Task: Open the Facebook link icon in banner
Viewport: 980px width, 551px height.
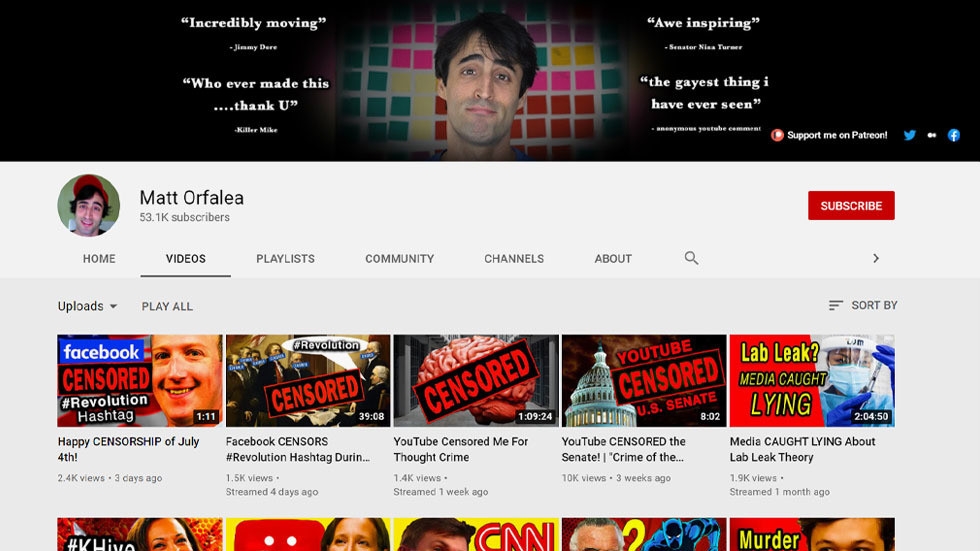Action: tap(953, 135)
